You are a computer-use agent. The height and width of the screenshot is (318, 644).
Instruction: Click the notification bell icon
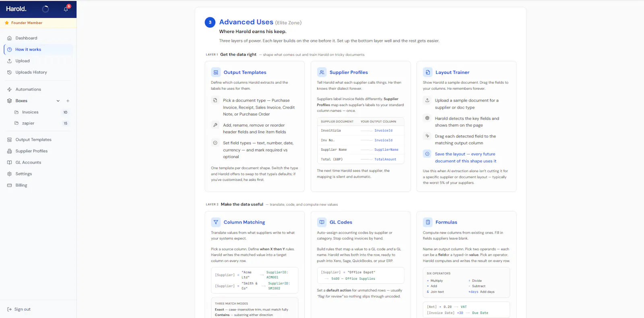[66, 9]
